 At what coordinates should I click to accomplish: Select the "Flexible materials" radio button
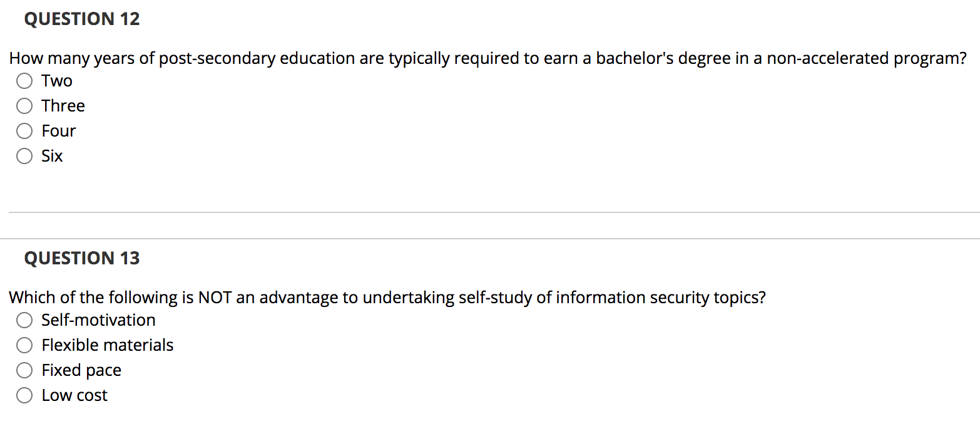click(x=24, y=345)
